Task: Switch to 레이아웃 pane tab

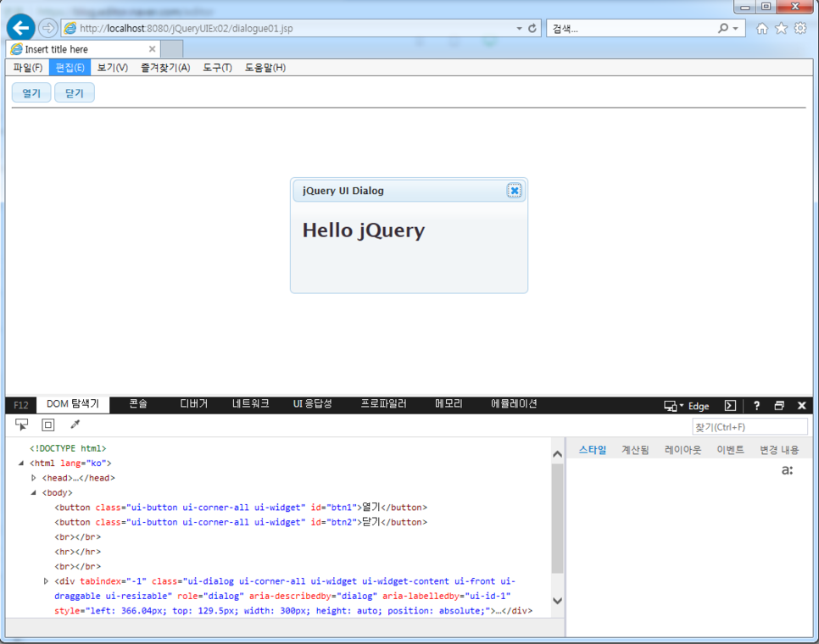Action: tap(682, 450)
